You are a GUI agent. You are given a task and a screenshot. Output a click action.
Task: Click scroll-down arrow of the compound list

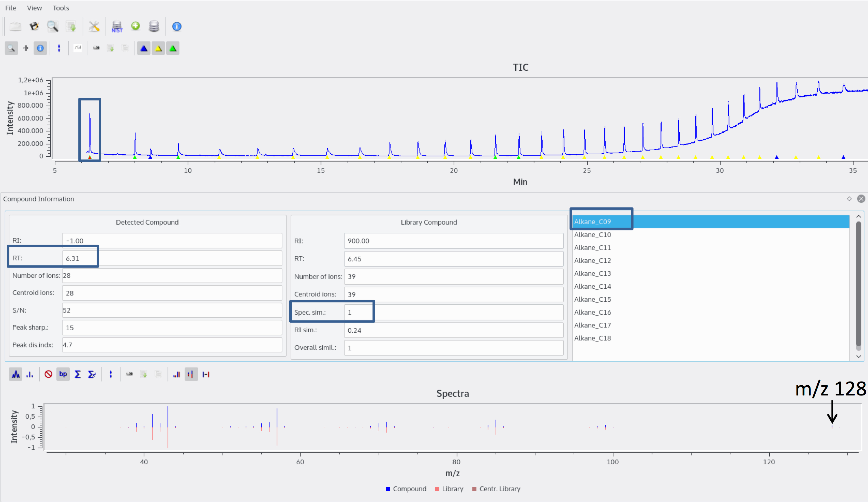pyautogui.click(x=858, y=357)
